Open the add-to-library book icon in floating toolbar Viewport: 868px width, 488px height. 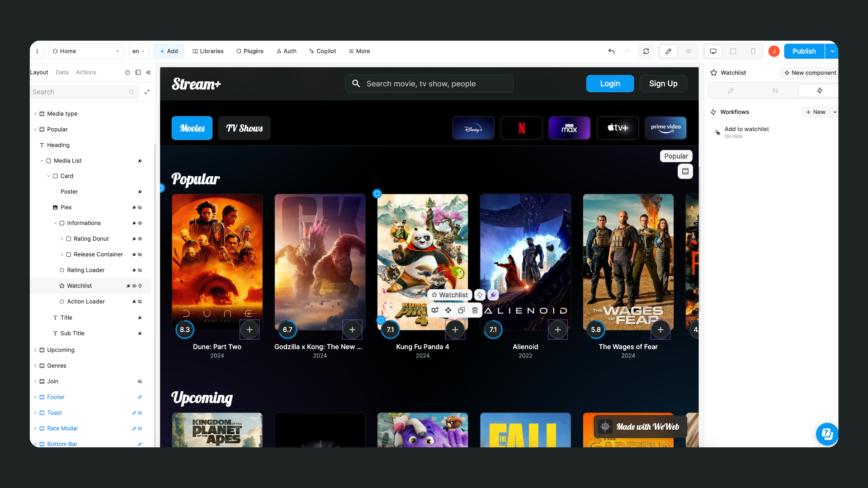coord(434,310)
